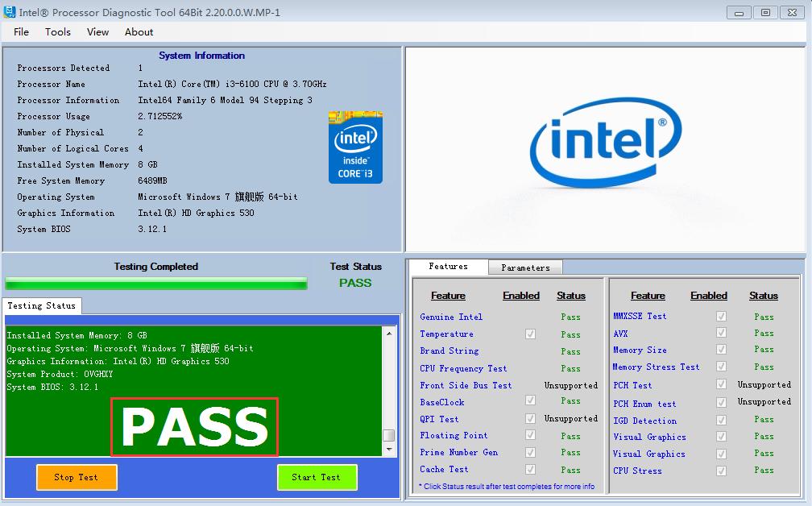The image size is (812, 506).
Task: Toggle the Floating Point enabled checkbox
Action: (x=530, y=435)
